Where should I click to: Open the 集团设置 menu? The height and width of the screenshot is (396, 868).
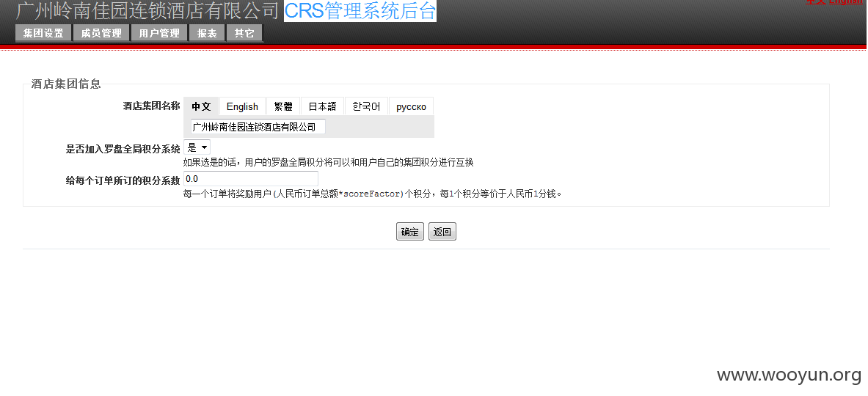point(43,33)
